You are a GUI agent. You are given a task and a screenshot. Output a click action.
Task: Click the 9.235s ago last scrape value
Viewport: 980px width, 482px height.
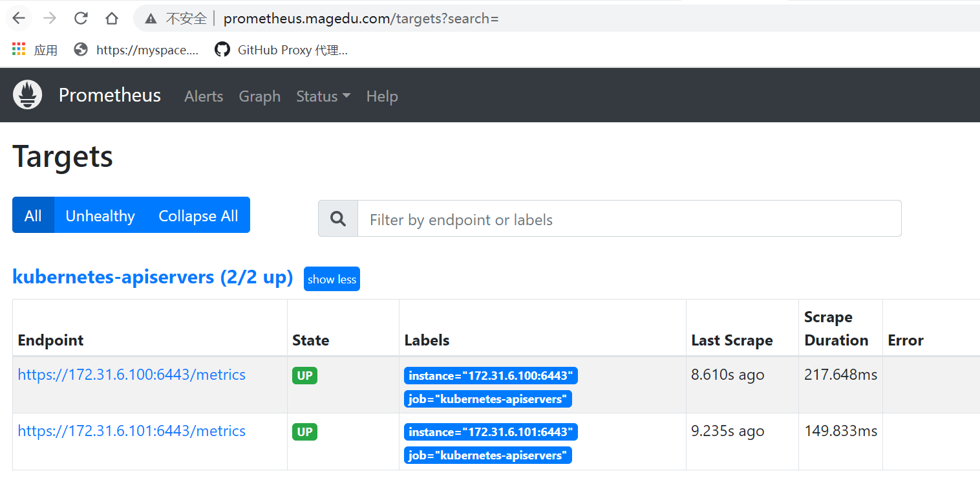tap(727, 432)
